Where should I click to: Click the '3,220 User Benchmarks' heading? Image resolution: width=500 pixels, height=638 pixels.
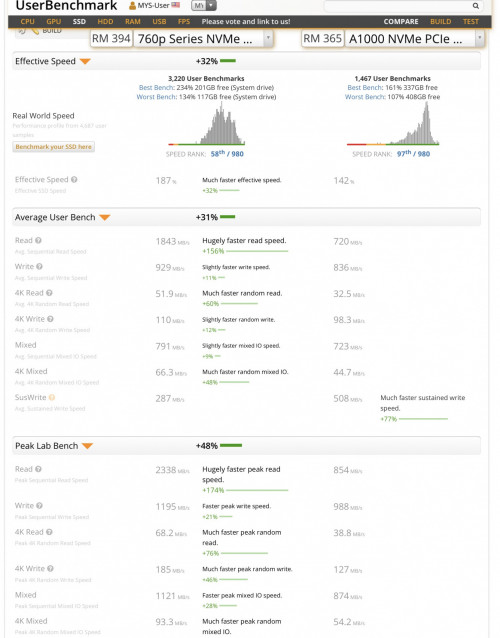coord(206,79)
